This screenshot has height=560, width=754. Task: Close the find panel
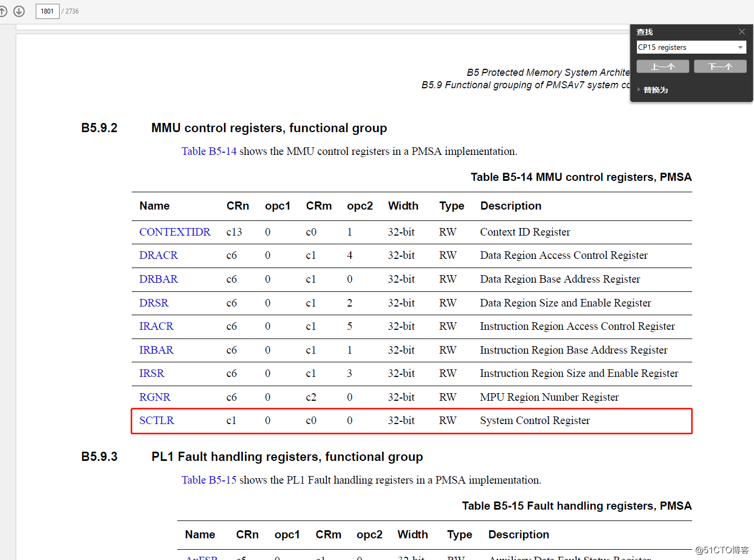[742, 32]
